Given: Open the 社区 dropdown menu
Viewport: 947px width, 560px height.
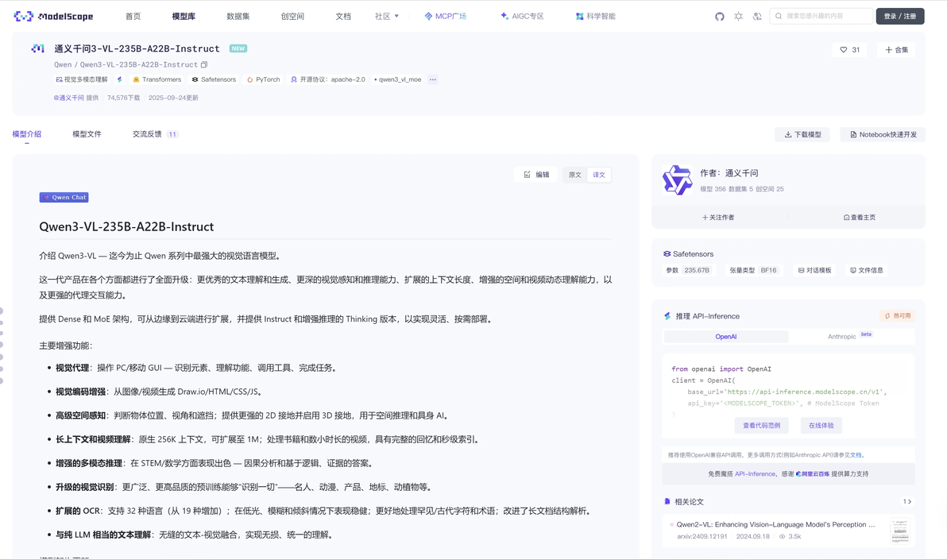Looking at the screenshot, I should pos(387,17).
